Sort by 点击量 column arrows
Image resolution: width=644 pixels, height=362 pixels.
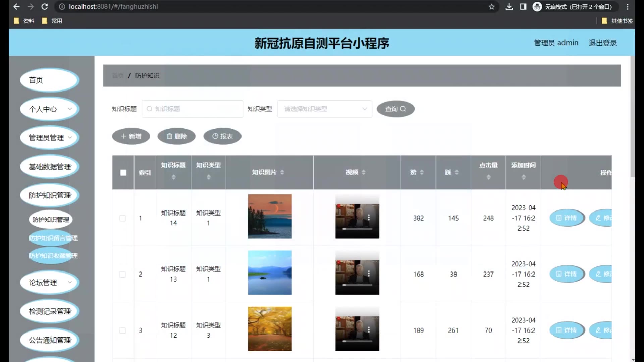coord(489,177)
